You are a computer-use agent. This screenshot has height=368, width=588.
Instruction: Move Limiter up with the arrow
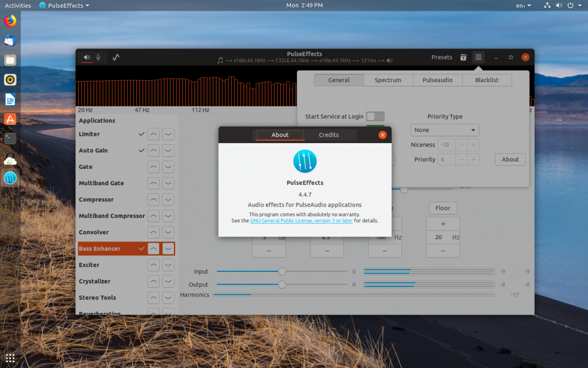153,135
